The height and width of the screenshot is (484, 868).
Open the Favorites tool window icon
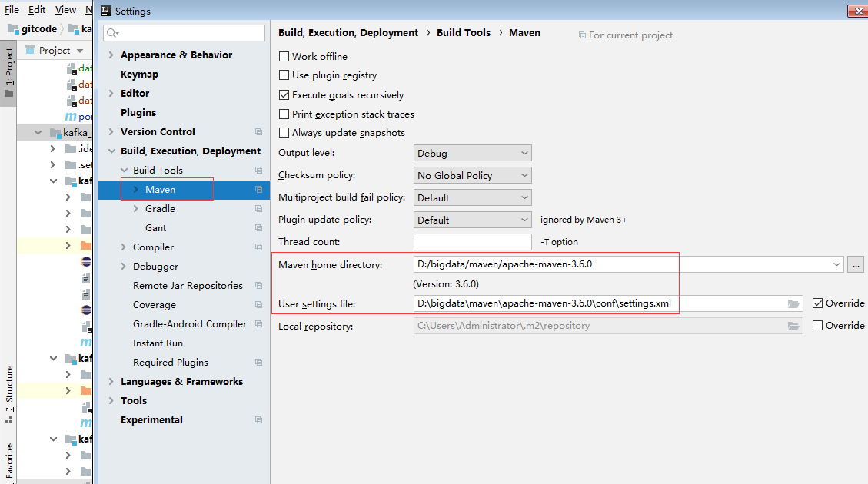[x=8, y=461]
